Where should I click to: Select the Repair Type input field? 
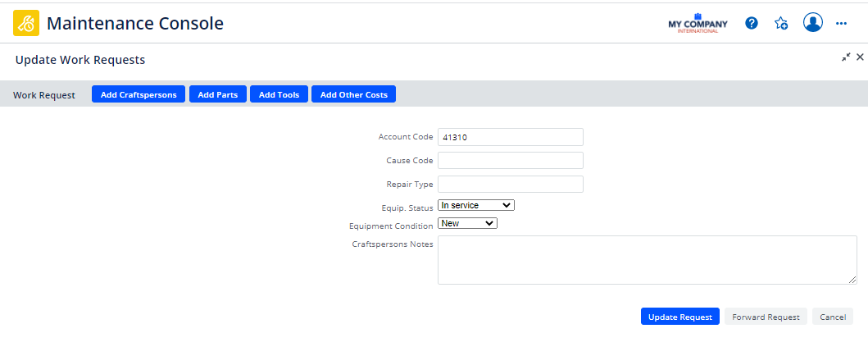click(511, 185)
